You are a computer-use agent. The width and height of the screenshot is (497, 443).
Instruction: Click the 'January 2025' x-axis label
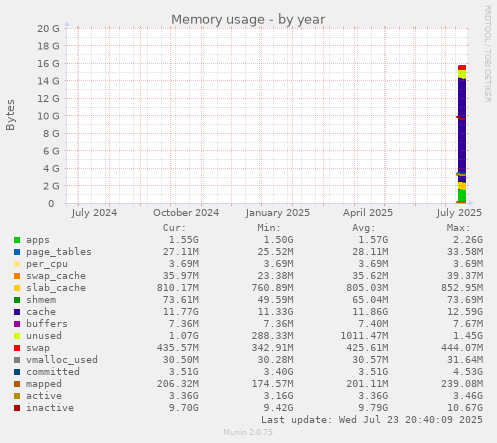coord(278,213)
